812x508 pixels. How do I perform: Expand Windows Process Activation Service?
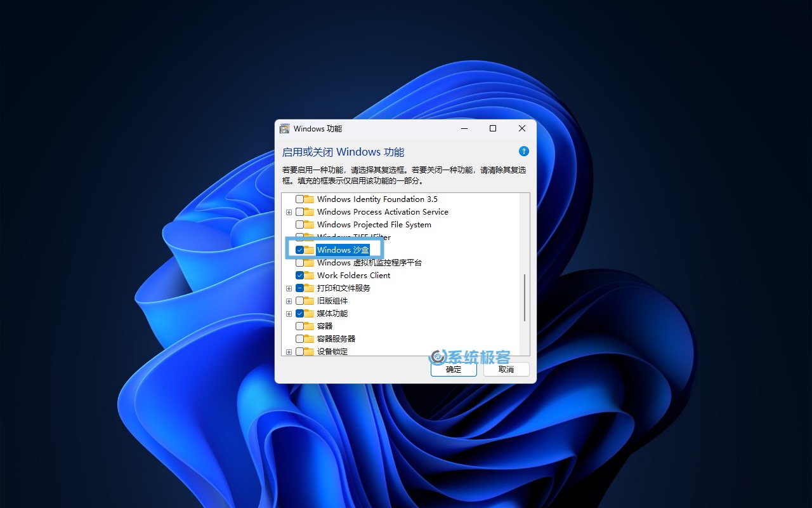(289, 211)
